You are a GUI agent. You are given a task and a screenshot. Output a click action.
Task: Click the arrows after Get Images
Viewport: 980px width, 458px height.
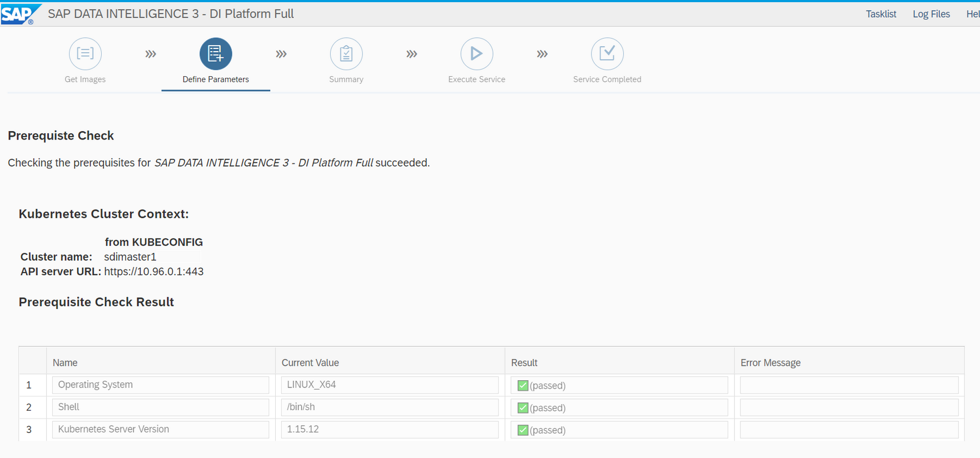(151, 54)
